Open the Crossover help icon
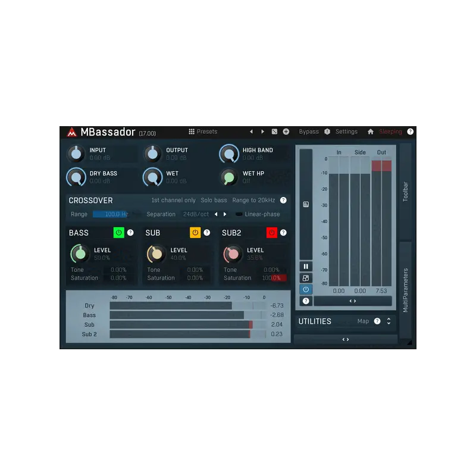 coord(283,201)
